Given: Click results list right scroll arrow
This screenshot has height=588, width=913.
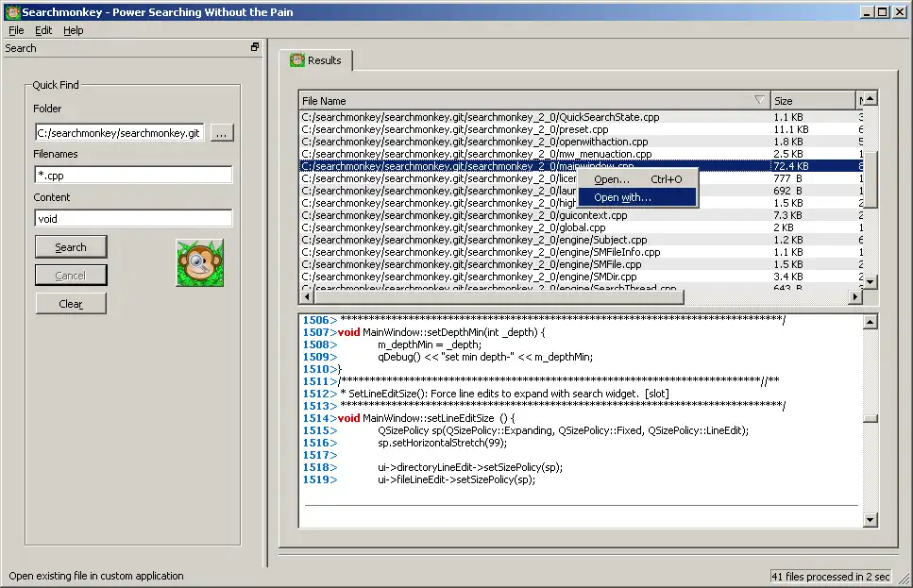Looking at the screenshot, I should click(854, 297).
